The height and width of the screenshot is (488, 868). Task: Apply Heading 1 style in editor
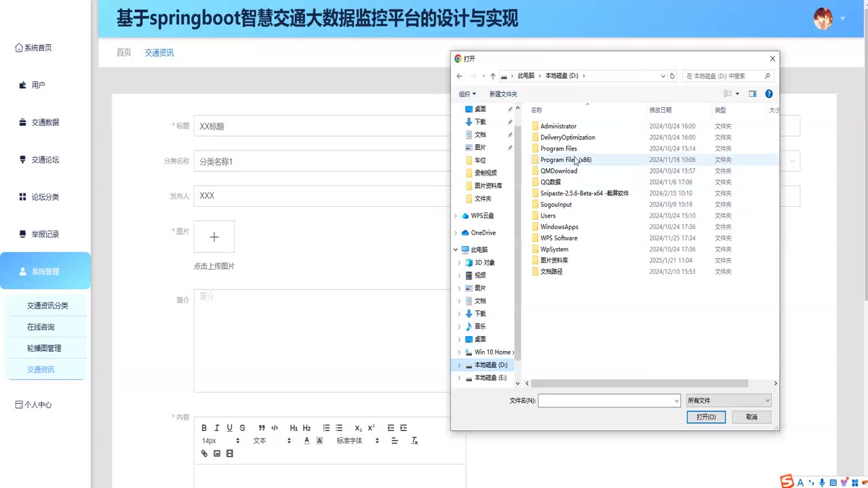[x=294, y=428]
